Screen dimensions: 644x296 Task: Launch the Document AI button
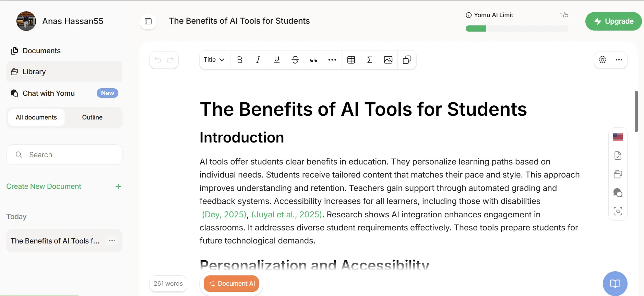coord(231,284)
